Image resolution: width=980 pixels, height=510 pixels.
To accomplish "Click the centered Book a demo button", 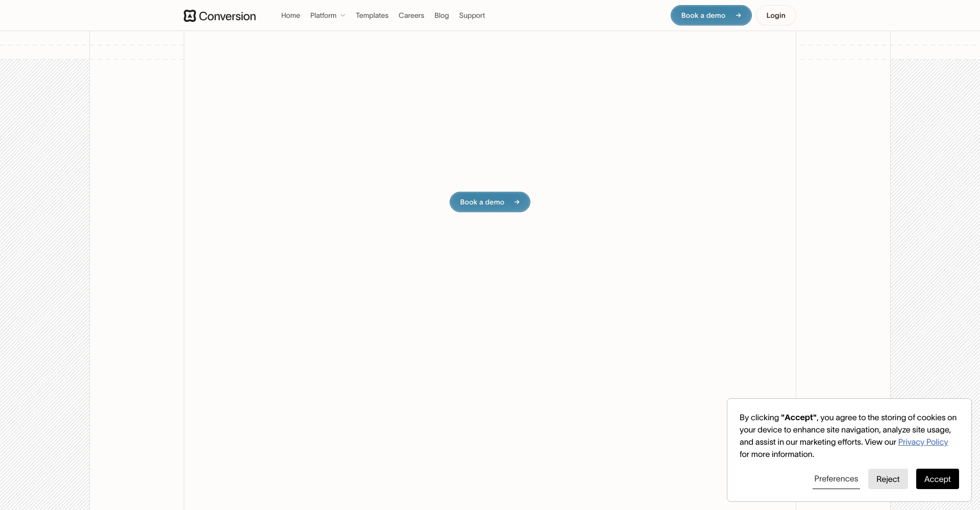I will pyautogui.click(x=482, y=202).
